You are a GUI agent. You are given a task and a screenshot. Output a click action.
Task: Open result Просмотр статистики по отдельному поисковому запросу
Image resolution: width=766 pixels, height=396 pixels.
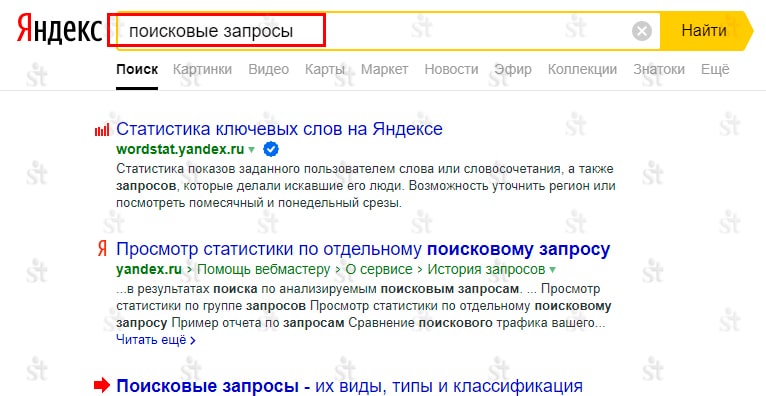click(x=363, y=250)
